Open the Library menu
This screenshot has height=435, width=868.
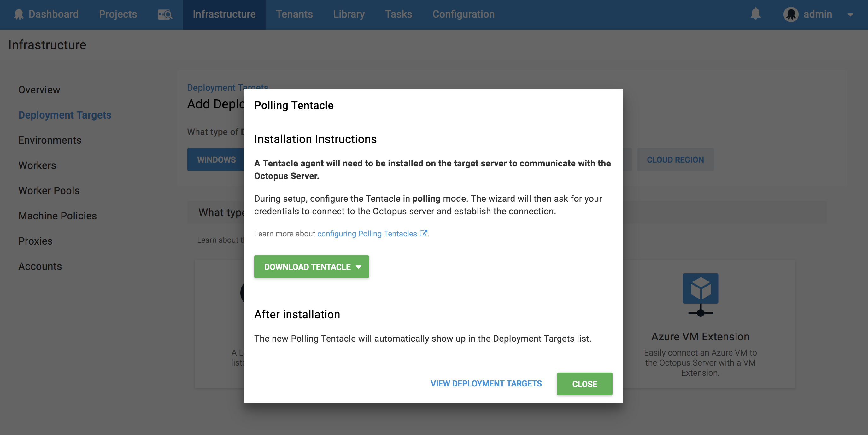pos(349,14)
